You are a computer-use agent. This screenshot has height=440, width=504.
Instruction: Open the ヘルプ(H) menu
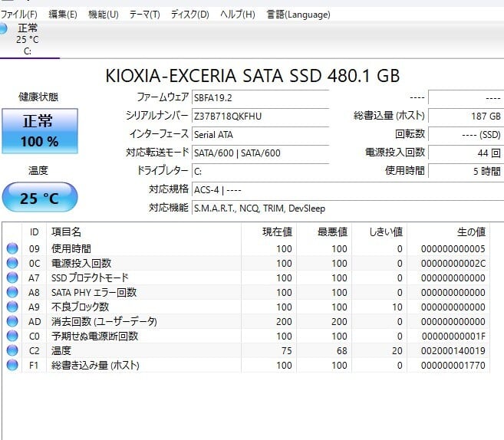pyautogui.click(x=238, y=15)
